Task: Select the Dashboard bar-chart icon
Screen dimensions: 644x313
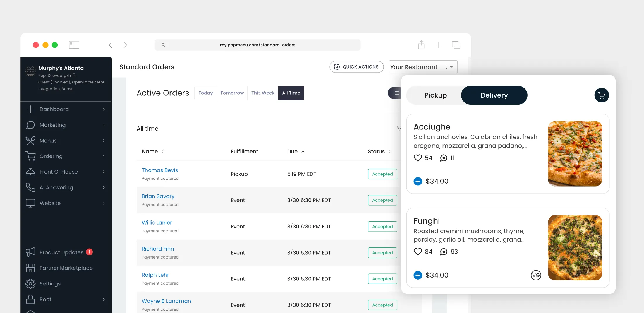Action: [x=30, y=109]
